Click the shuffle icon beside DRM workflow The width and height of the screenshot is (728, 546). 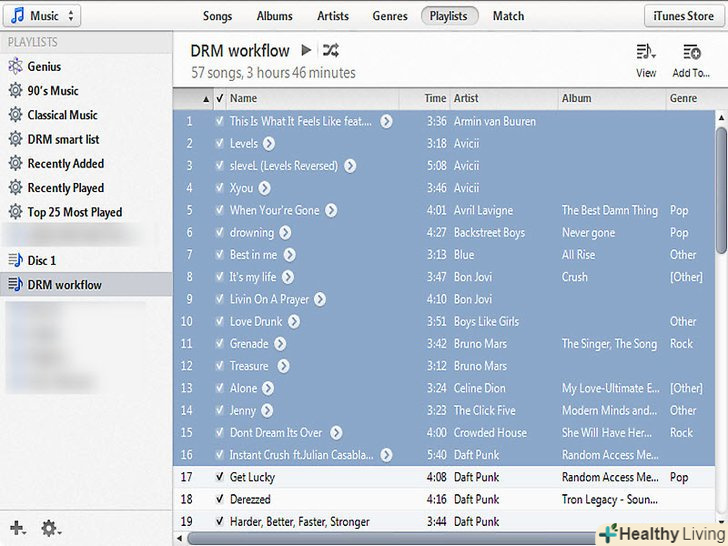(332, 51)
